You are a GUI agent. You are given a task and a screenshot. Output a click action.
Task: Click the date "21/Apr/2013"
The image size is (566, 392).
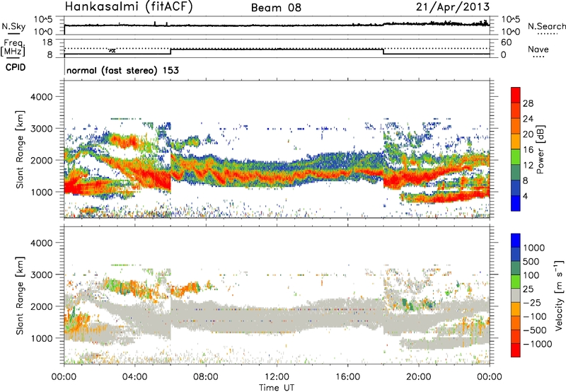click(453, 6)
